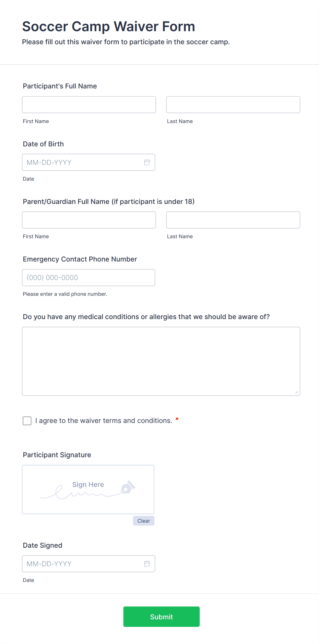The width and height of the screenshot is (319, 644).
Task: Focus the Parent/Guardian First Name field
Action: (89, 220)
